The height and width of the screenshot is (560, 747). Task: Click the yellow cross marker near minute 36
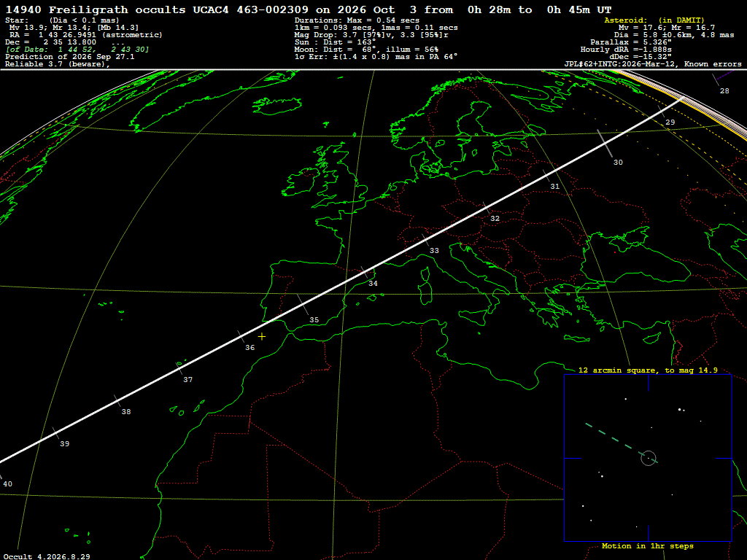pyautogui.click(x=262, y=337)
